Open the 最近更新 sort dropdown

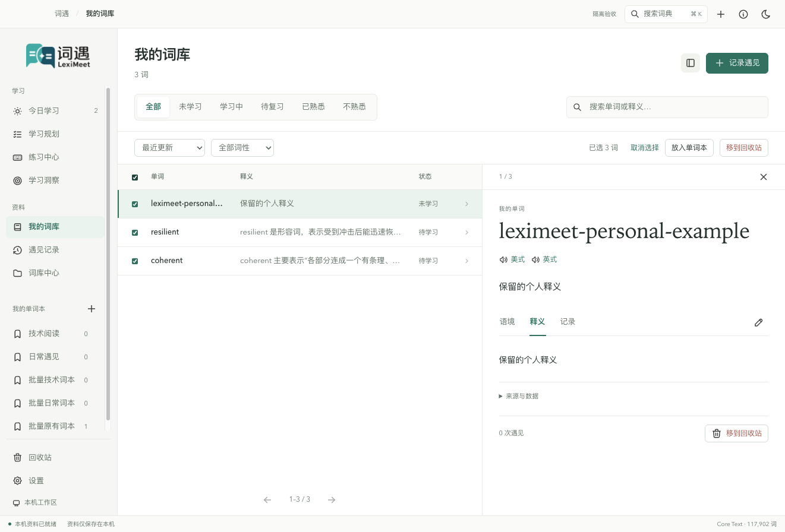170,148
